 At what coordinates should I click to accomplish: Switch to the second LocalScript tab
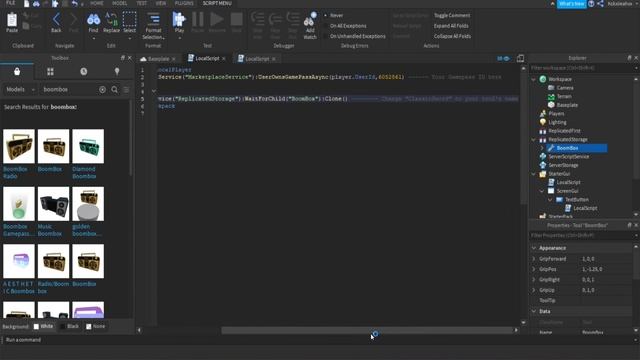pos(257,59)
